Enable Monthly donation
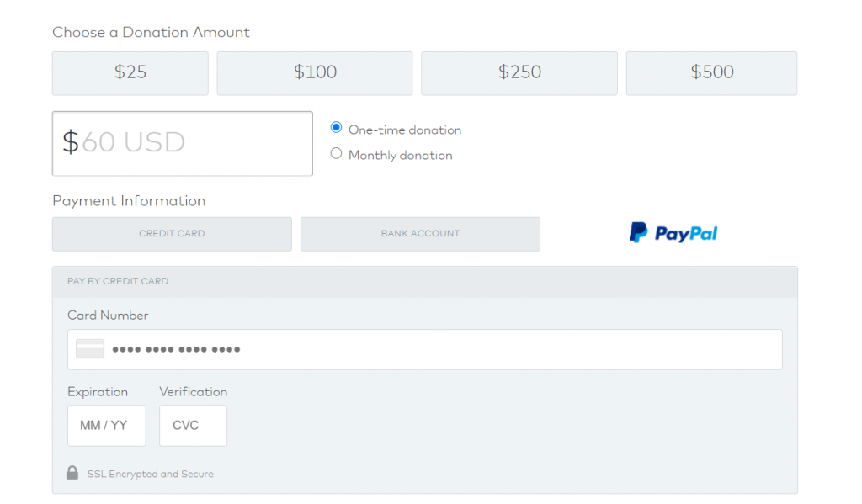Viewport: 862px width, 504px height. [337, 154]
